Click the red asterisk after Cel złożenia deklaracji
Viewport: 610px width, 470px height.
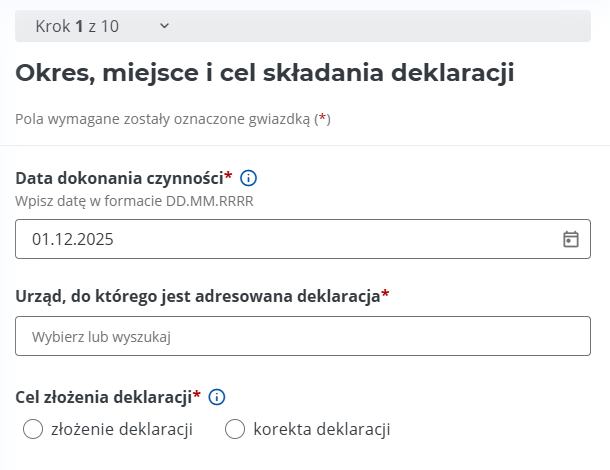[197, 395]
